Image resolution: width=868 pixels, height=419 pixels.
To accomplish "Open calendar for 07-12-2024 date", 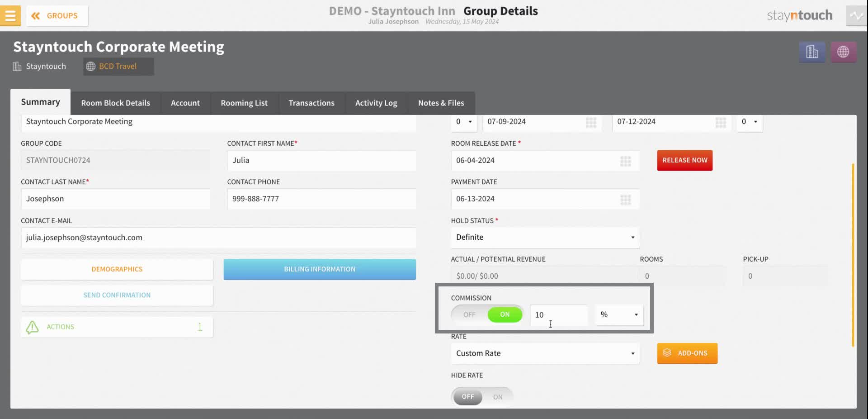I will click(721, 123).
